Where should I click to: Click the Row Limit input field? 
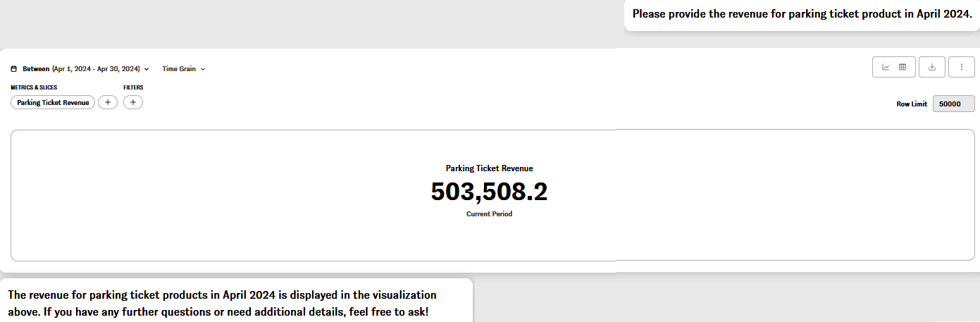tap(953, 104)
